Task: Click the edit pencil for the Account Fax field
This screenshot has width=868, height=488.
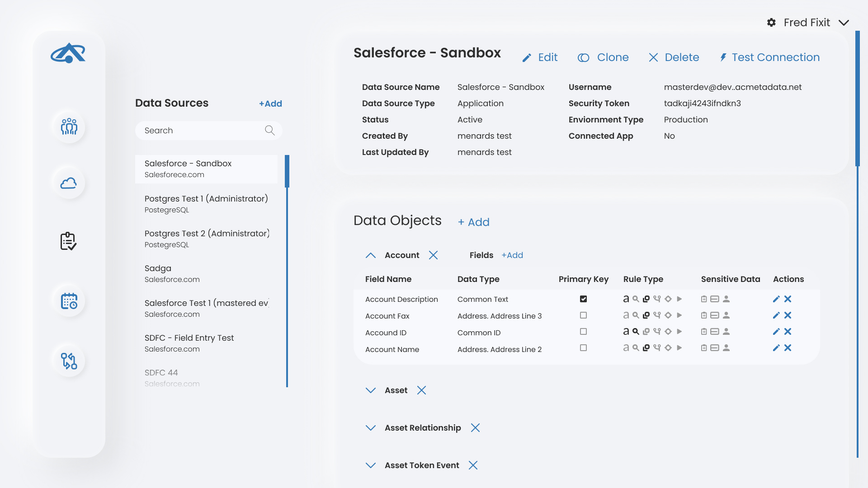Action: click(776, 315)
